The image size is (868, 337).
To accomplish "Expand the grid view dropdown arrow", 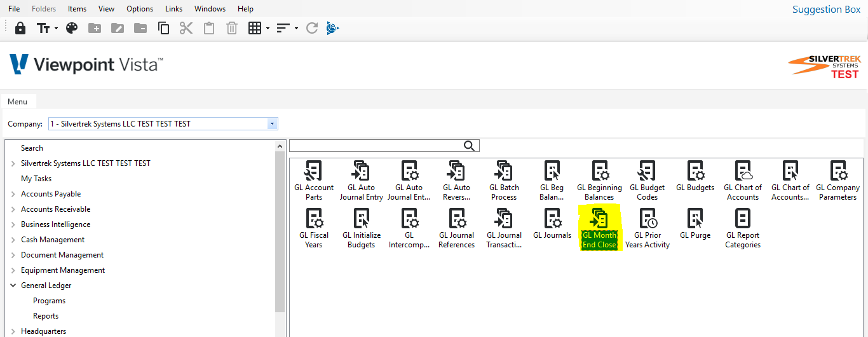I will (268, 29).
